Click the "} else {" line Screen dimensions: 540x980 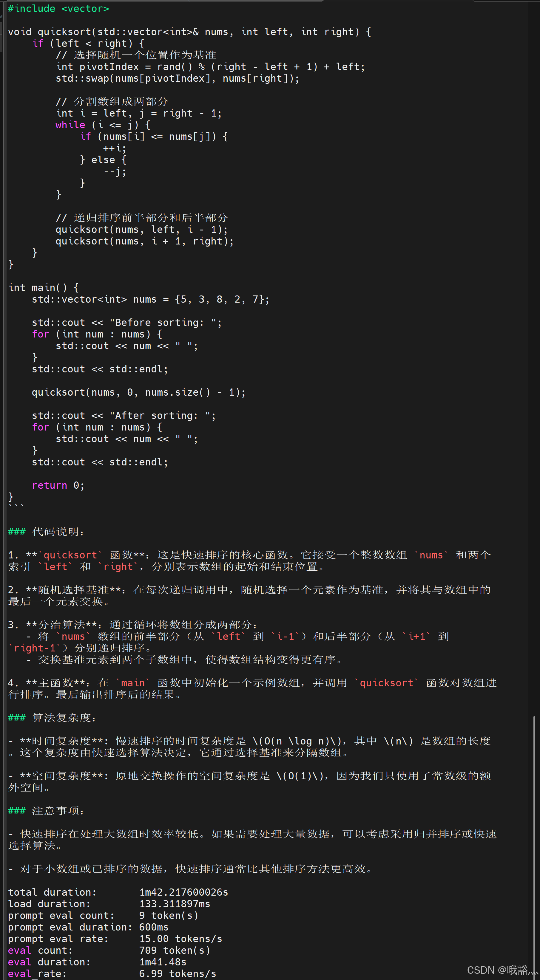pos(103,160)
